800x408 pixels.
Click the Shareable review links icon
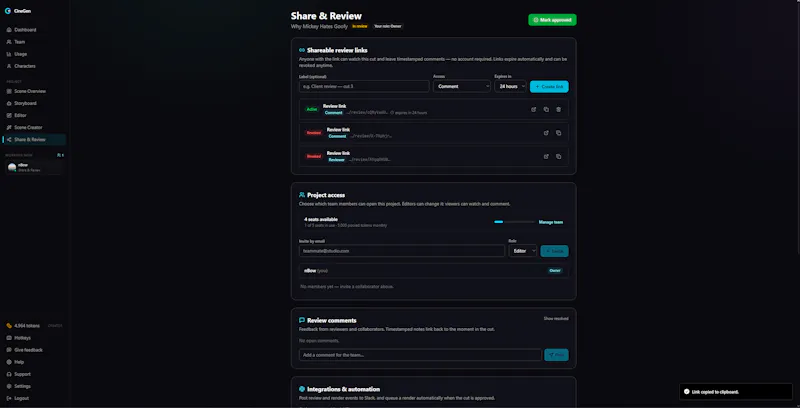302,50
